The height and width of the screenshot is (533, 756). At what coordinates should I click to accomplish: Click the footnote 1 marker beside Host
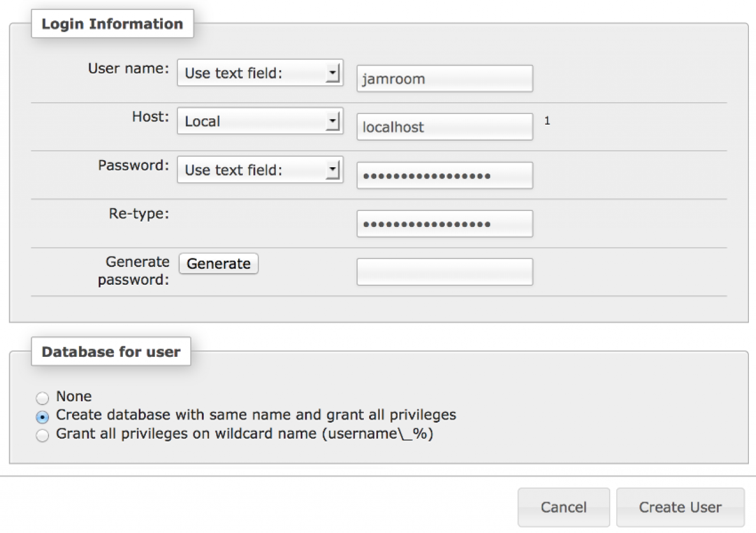(547, 121)
